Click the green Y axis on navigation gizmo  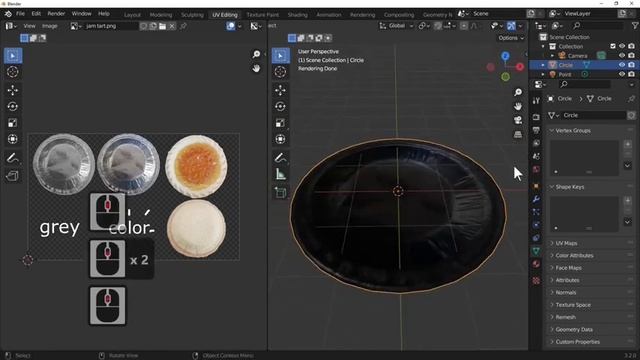pos(505,76)
